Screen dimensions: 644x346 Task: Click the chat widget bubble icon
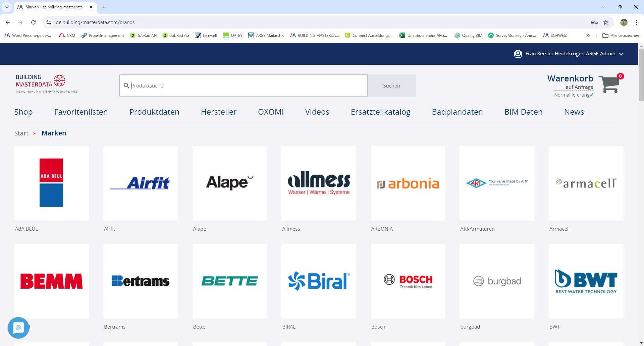click(18, 328)
